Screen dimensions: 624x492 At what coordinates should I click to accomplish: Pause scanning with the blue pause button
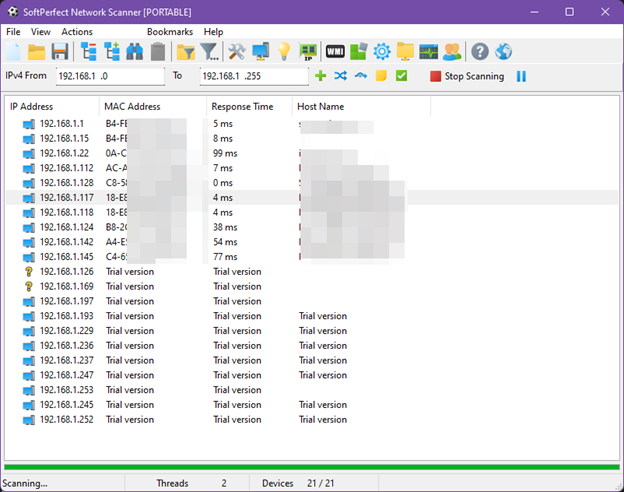521,76
